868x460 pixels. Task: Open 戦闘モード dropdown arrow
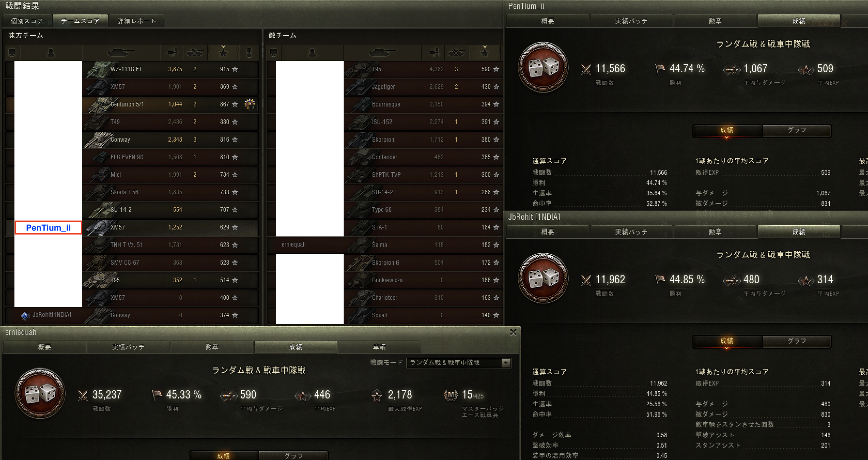coord(506,363)
